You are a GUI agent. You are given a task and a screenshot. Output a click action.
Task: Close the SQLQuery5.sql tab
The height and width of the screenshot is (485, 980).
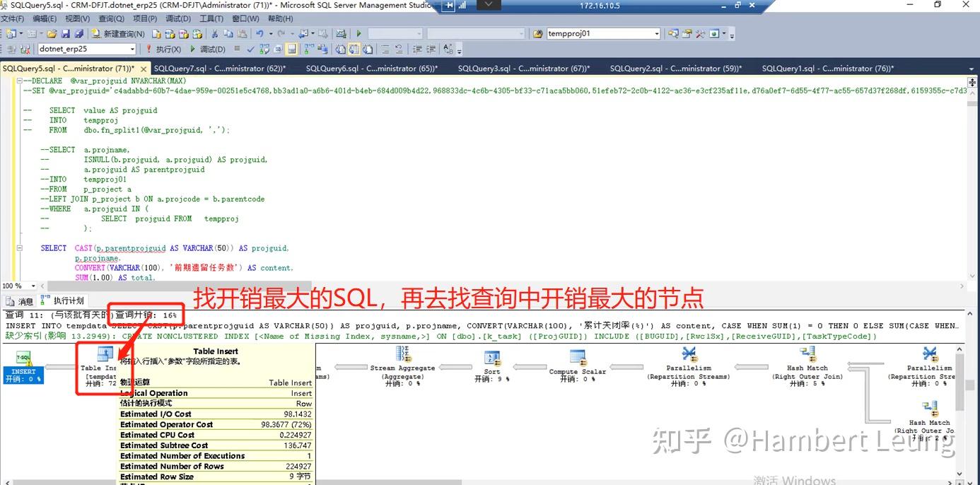point(143,69)
